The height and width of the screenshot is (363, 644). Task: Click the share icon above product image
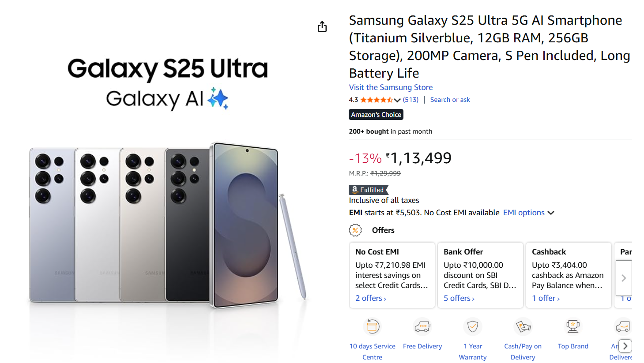[322, 27]
